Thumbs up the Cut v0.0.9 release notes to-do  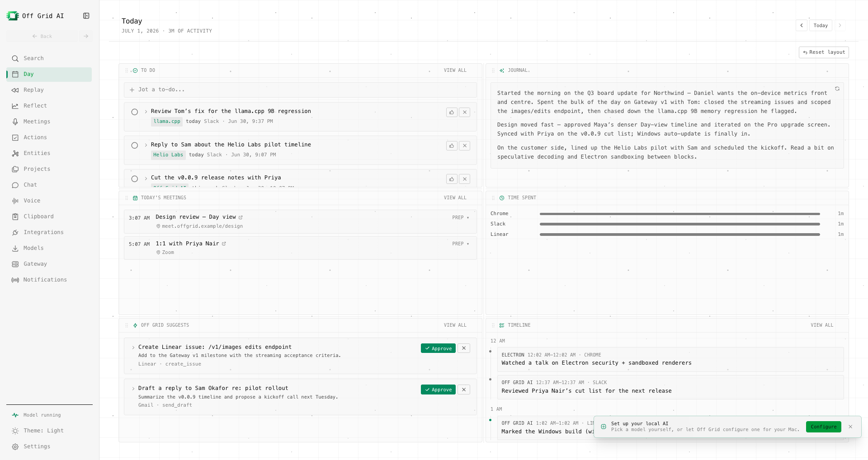[x=452, y=179]
